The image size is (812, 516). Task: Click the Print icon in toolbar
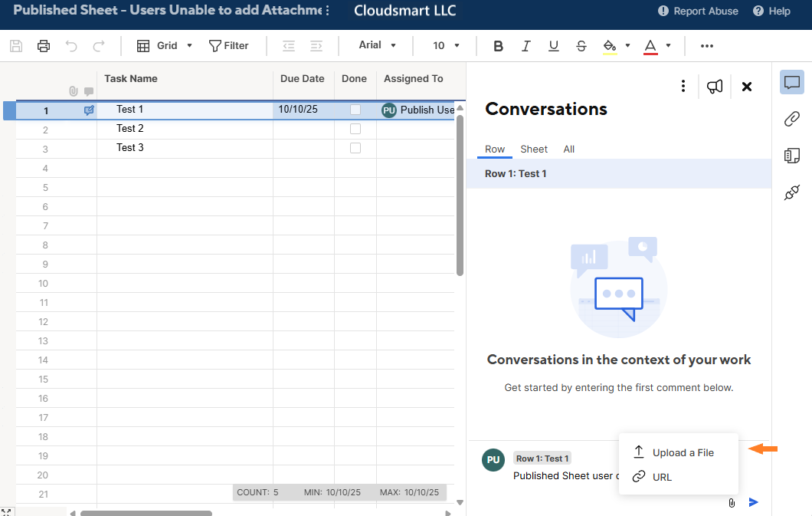(x=44, y=46)
